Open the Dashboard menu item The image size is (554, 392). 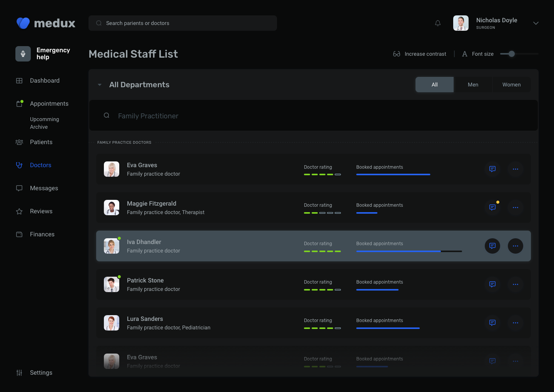pyautogui.click(x=45, y=81)
